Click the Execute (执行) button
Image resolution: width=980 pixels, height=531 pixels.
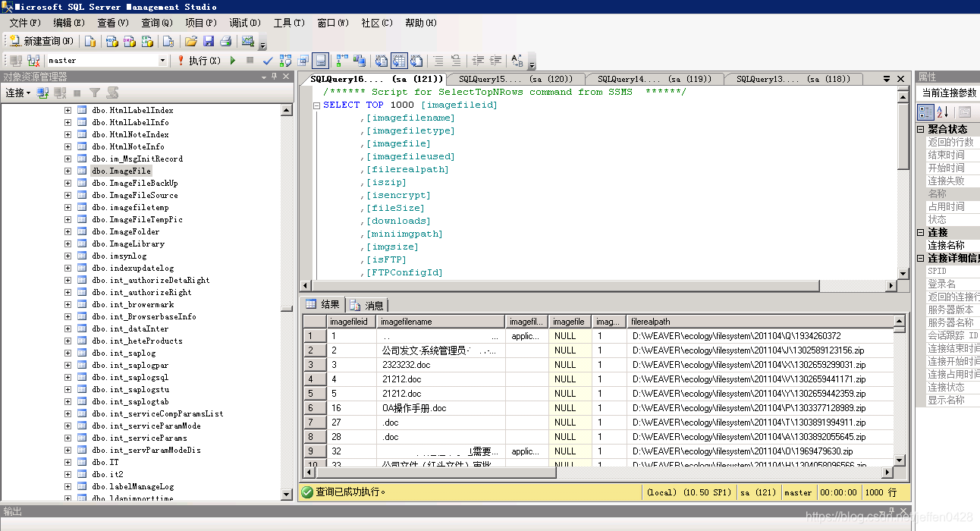tap(199, 61)
